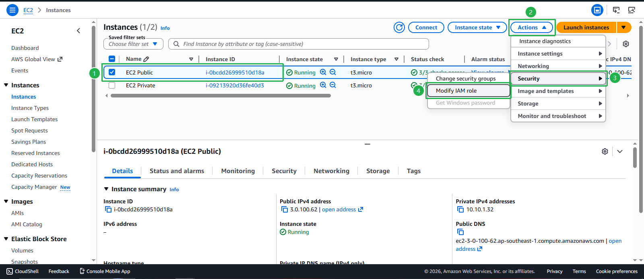This screenshot has height=279, width=644.
Task: Collapse the Images sidebar section
Action: [6, 201]
